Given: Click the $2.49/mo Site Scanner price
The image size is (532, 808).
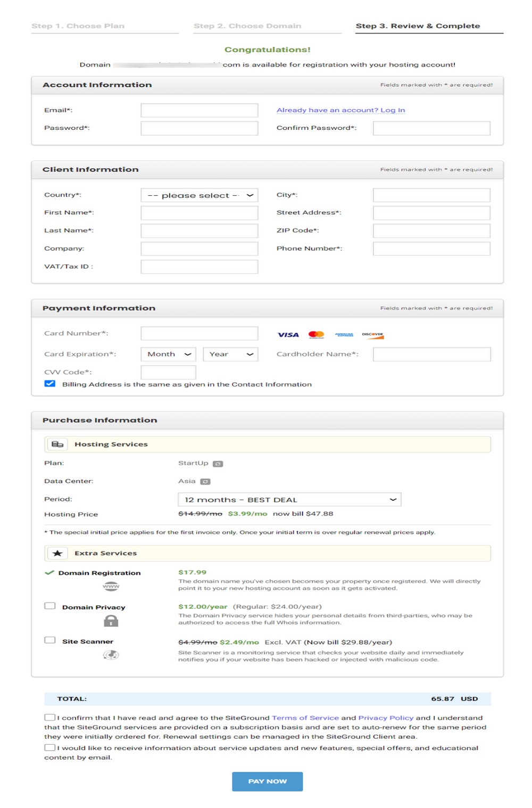Looking at the screenshot, I should click(239, 642).
